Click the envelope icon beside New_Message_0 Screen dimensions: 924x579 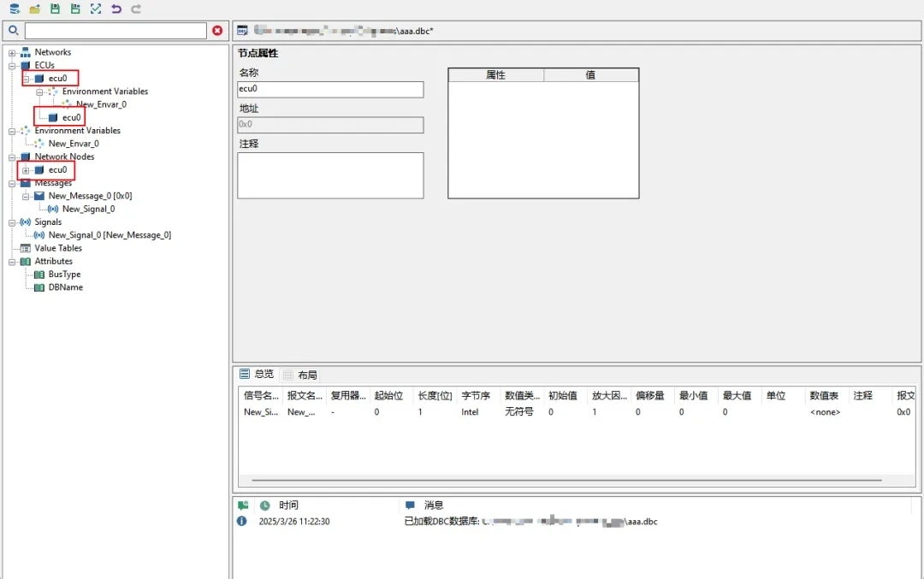pos(38,196)
